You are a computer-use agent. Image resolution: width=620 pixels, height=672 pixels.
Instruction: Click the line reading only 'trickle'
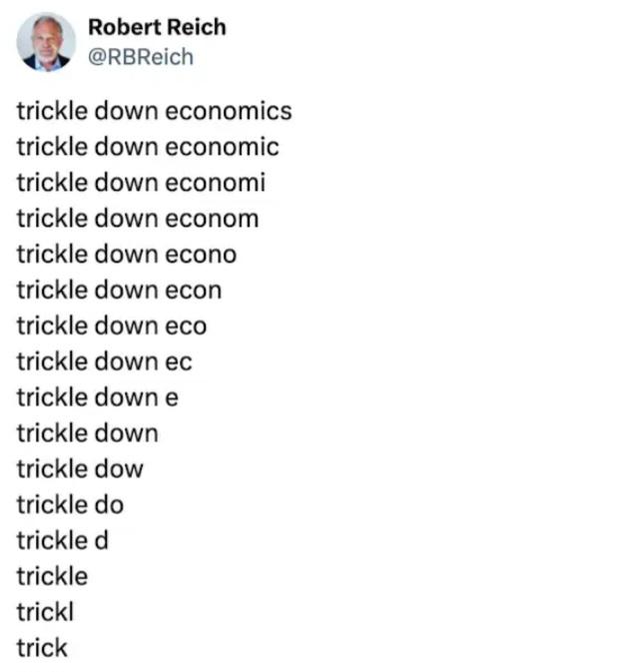(x=52, y=577)
